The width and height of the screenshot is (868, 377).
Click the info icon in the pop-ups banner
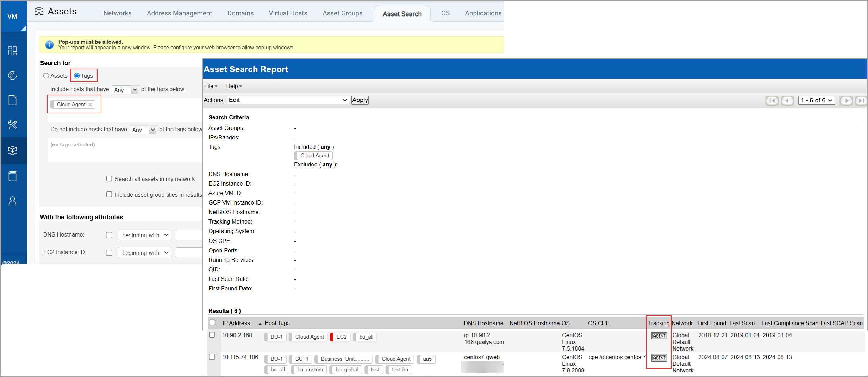pos(49,45)
